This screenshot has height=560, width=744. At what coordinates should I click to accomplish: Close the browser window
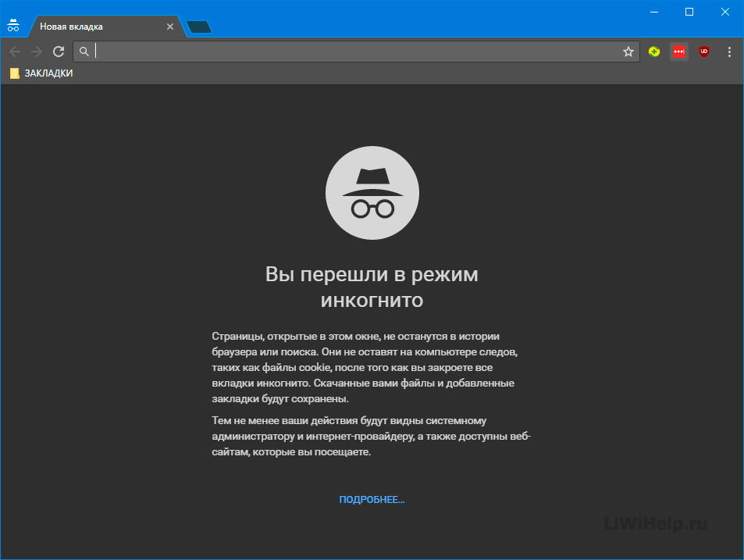pos(725,12)
